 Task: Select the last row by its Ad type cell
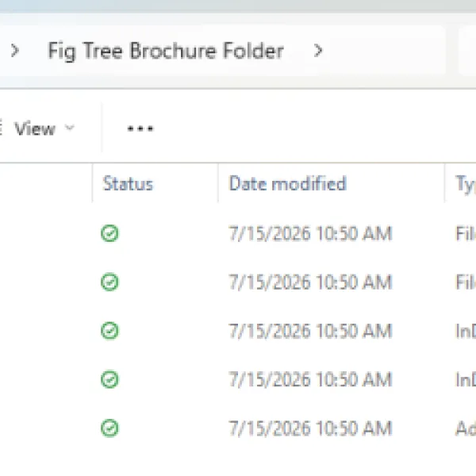pos(466,428)
